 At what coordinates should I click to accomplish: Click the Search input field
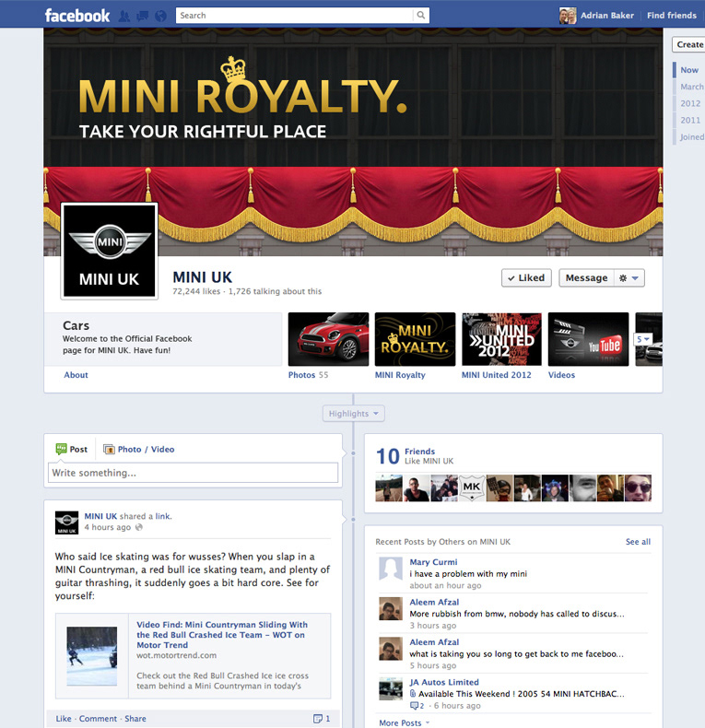295,16
